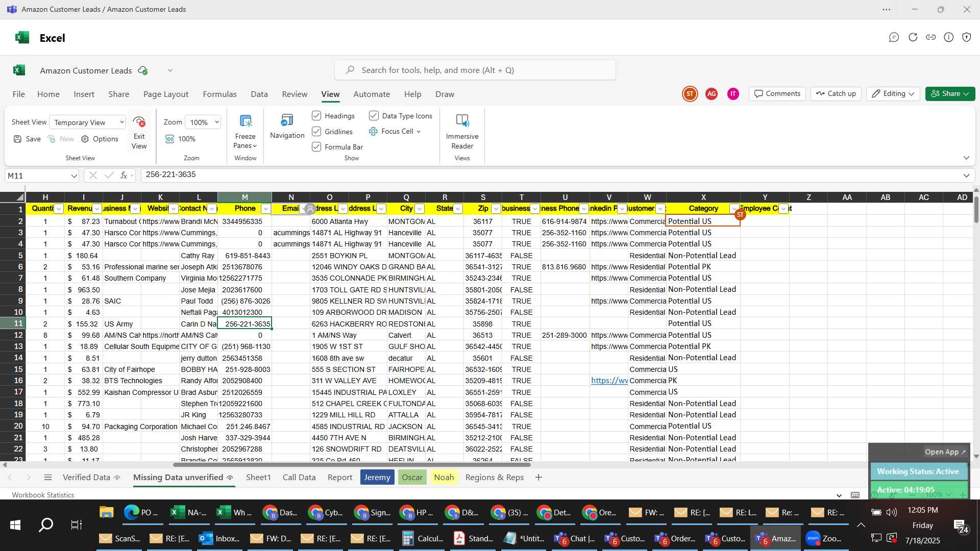Click the info icon in the header
The width and height of the screenshot is (980, 551).
(x=949, y=37)
